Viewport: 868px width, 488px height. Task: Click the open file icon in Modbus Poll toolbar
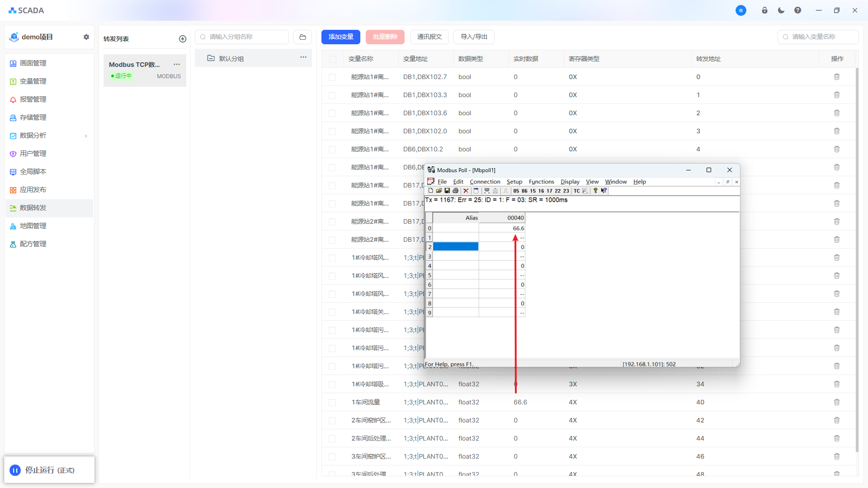point(439,191)
